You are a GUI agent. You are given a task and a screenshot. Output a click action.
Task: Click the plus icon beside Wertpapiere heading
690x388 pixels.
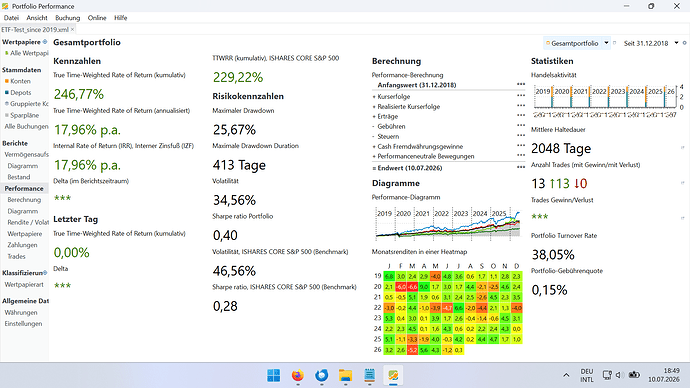click(45, 42)
